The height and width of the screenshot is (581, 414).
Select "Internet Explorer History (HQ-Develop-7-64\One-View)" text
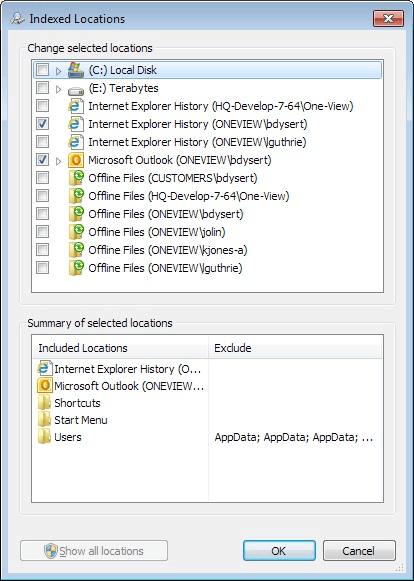pyautogui.click(x=221, y=106)
